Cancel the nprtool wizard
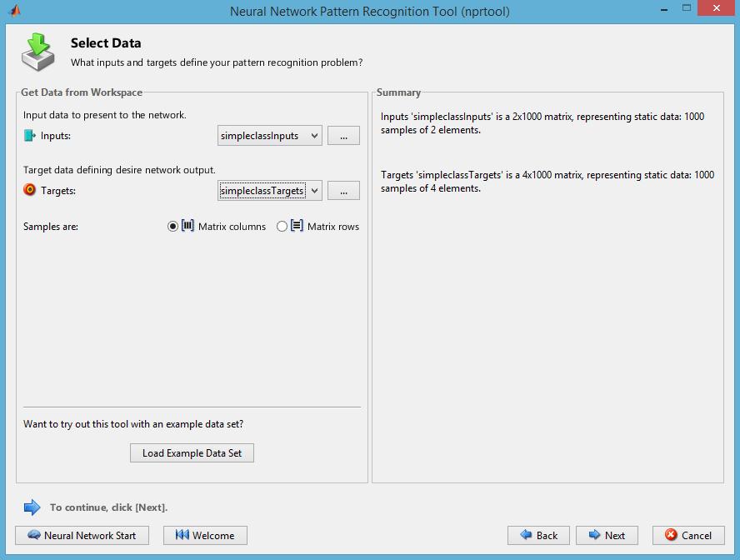Image resolution: width=740 pixels, height=560 pixels. 688,536
